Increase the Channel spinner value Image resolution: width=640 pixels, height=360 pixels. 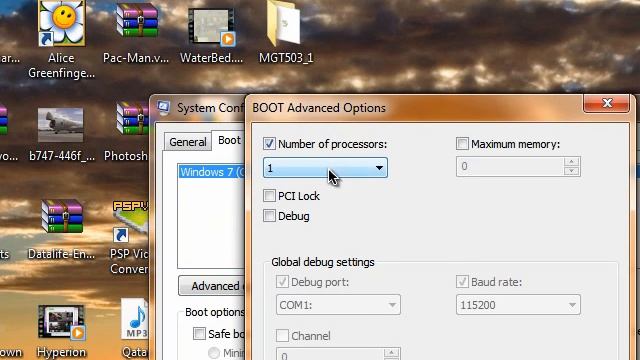point(391,352)
